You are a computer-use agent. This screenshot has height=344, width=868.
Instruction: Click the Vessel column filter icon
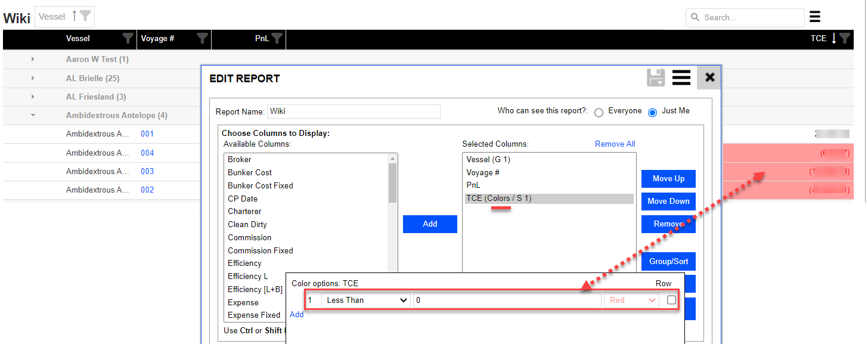point(128,39)
